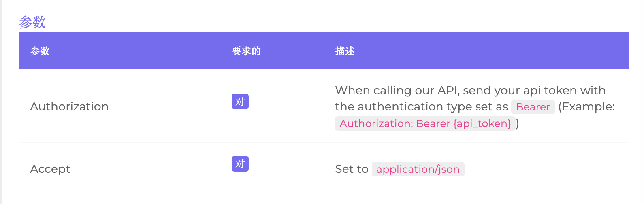Click the purple table header bar
644x204 pixels.
point(324,51)
